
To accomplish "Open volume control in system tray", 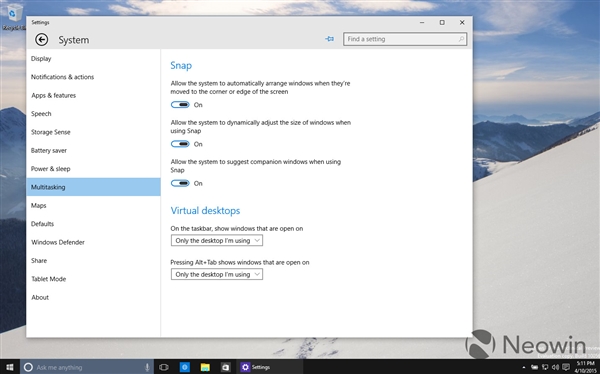I will pyautogui.click(x=555, y=367).
